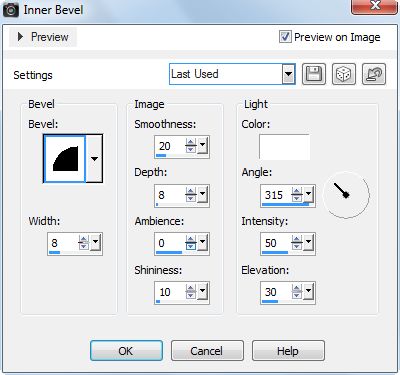
Task: Expand the Preview disclosure triangle
Action: pos(20,37)
